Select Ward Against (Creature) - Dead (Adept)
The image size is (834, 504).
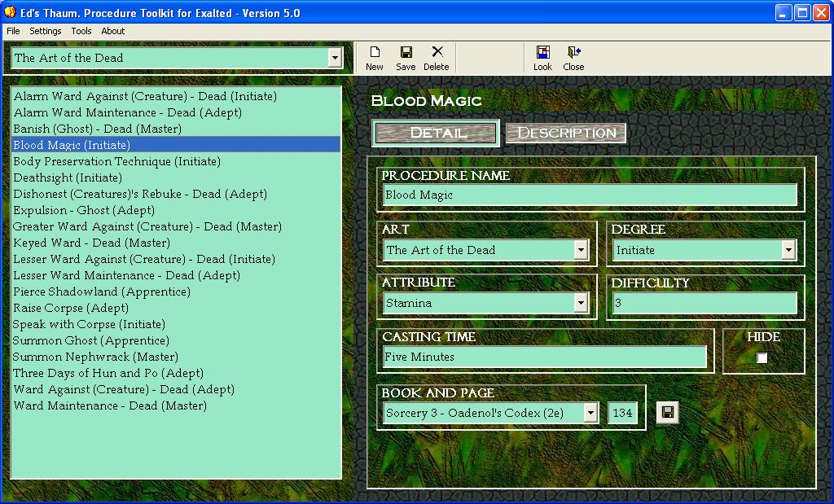[x=176, y=389]
